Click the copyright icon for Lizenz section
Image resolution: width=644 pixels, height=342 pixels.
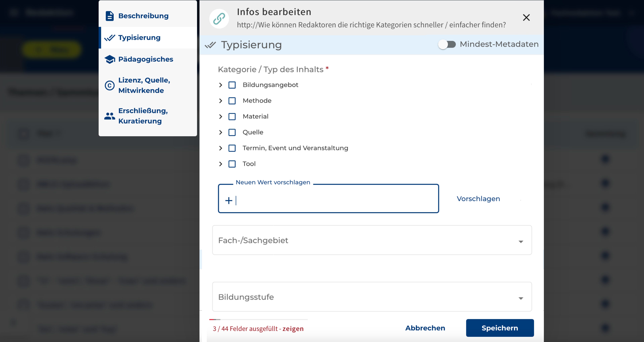point(110,85)
